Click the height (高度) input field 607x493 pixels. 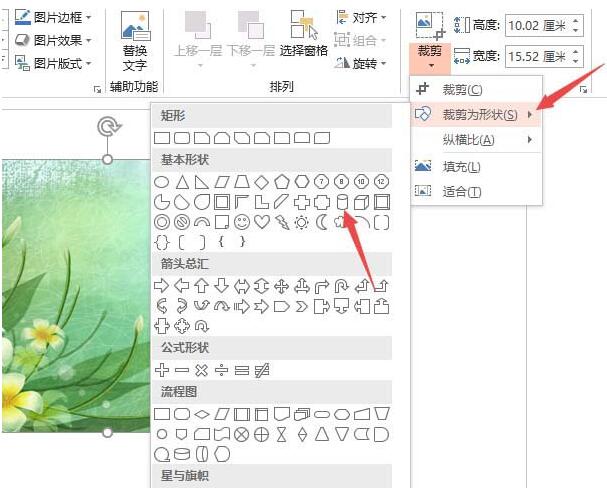538,25
